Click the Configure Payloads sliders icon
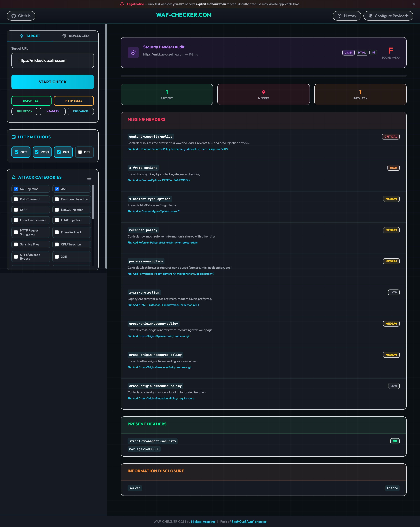 point(370,16)
